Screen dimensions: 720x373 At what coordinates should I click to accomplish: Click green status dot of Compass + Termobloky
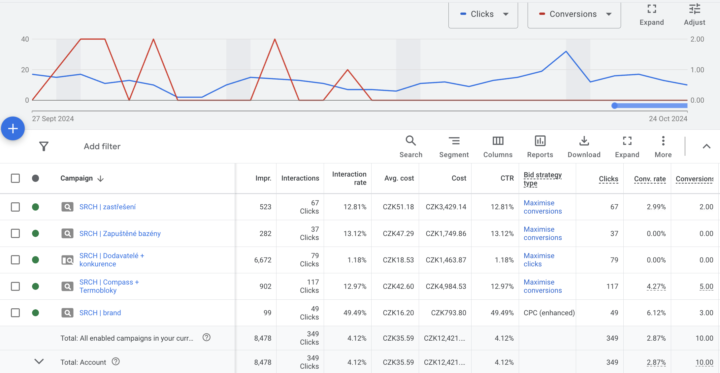[35, 286]
